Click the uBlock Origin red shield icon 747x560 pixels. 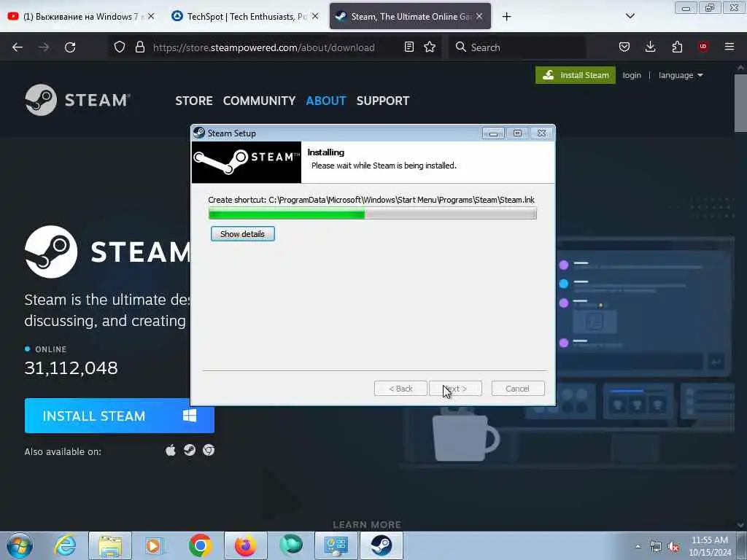click(703, 47)
